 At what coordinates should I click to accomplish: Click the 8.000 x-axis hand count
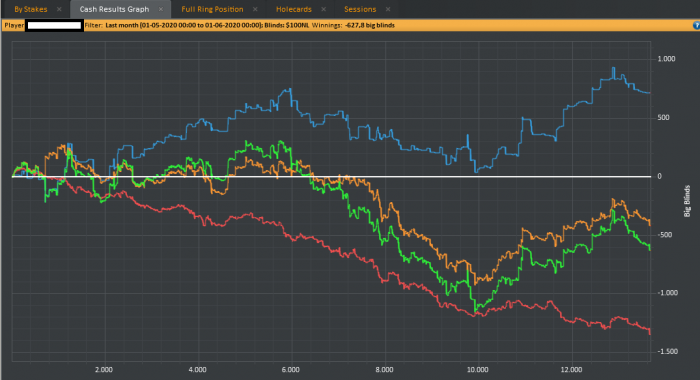click(384, 370)
